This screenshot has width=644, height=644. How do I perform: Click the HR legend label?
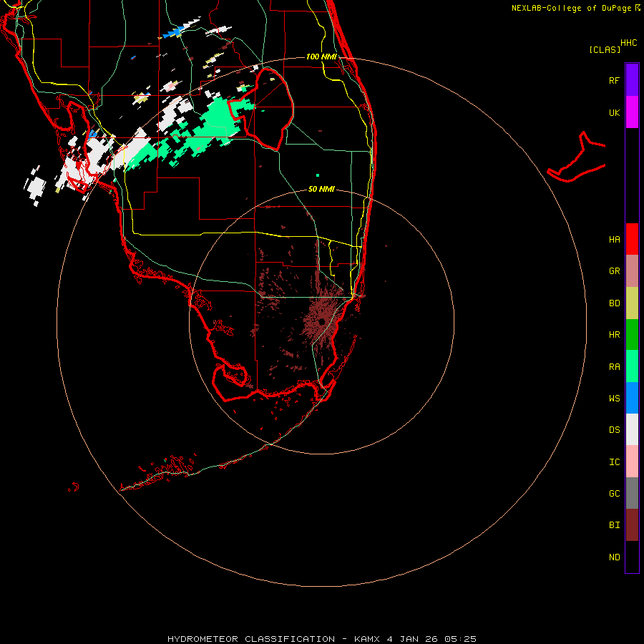pos(614,335)
